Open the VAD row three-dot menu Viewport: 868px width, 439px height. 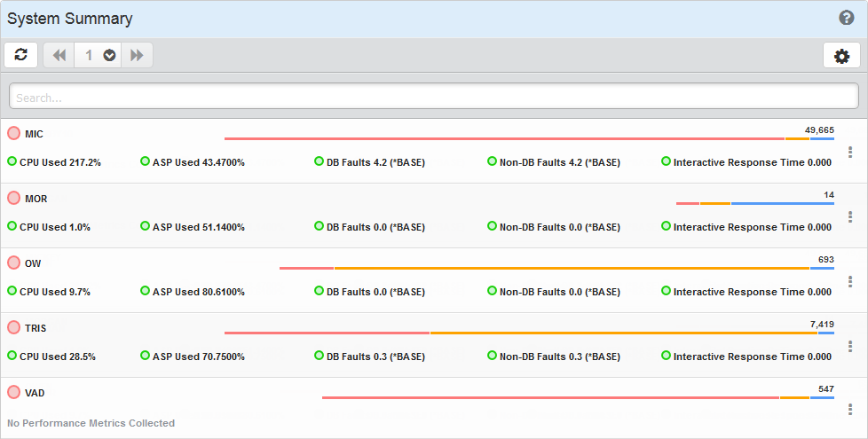pos(850,410)
